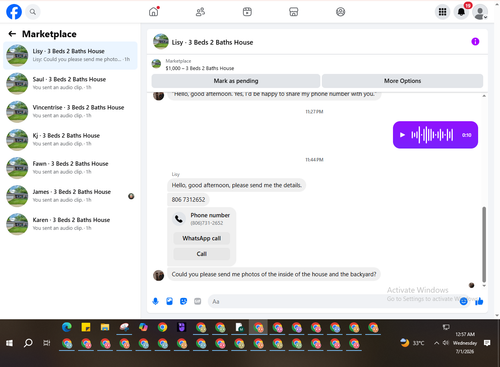Focus the Aa message input field
This screenshot has width=500, height=367.
pos(333,301)
